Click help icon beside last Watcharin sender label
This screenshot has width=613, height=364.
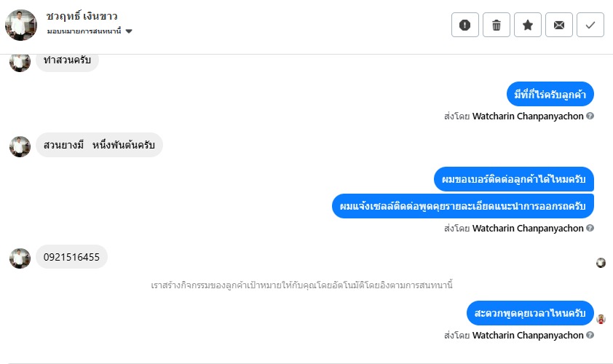(x=590, y=336)
